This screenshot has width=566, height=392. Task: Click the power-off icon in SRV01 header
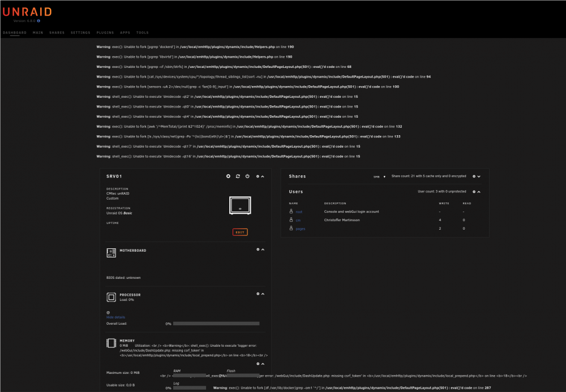(x=247, y=176)
